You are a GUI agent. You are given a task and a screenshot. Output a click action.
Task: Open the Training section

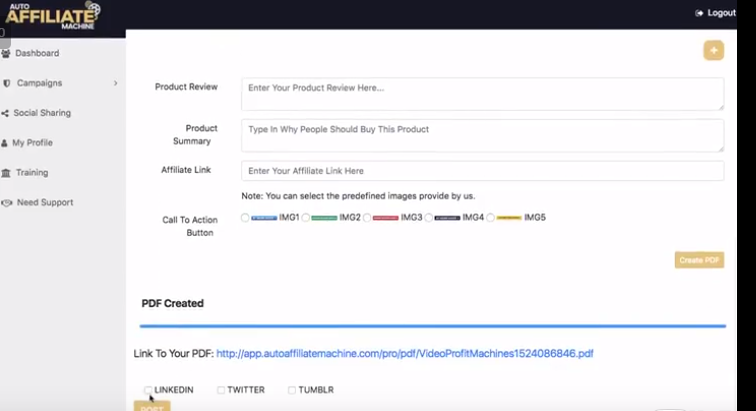(x=32, y=173)
